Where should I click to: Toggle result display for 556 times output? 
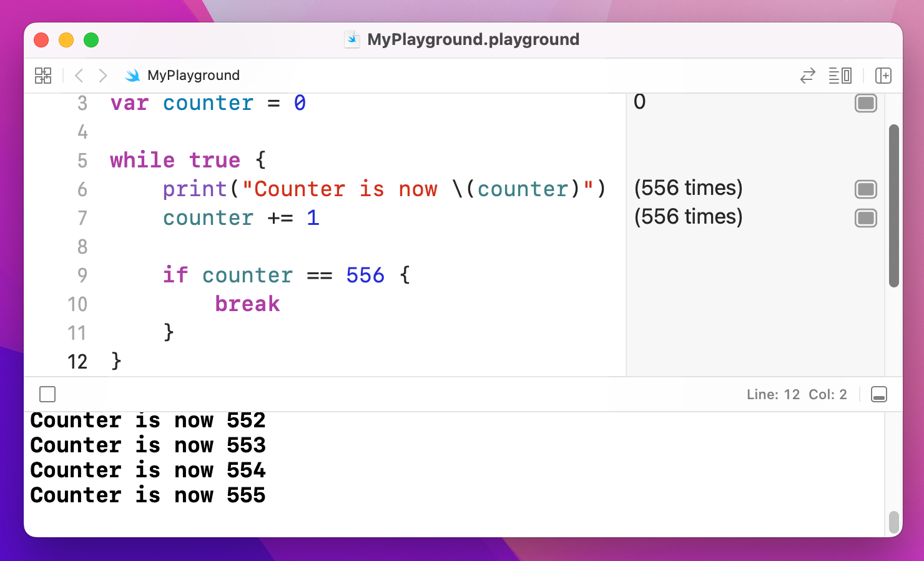[x=866, y=189]
